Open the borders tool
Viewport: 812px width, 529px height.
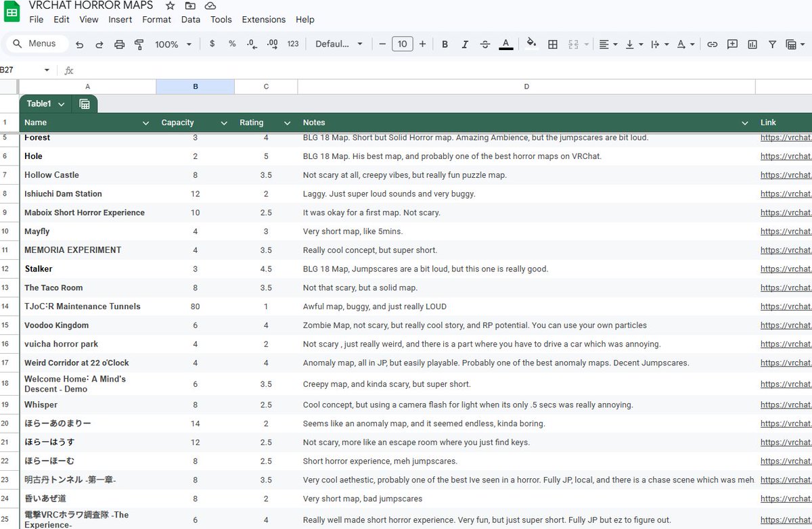tap(553, 44)
